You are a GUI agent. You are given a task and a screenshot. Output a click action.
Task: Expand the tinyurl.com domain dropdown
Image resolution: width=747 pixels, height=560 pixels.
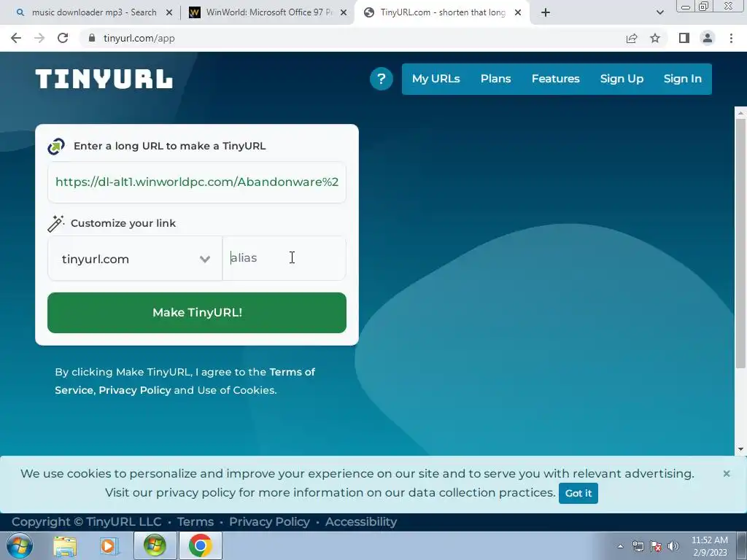[x=135, y=259]
